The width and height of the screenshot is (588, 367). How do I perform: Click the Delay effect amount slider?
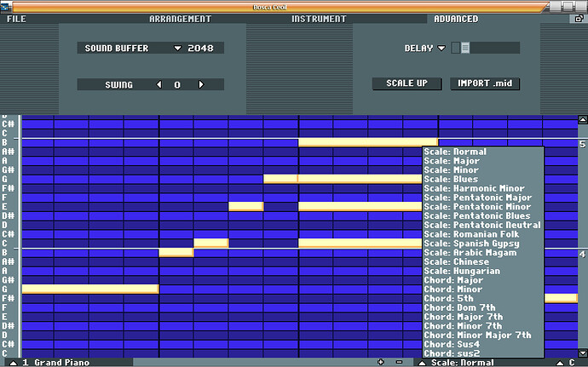[485, 48]
